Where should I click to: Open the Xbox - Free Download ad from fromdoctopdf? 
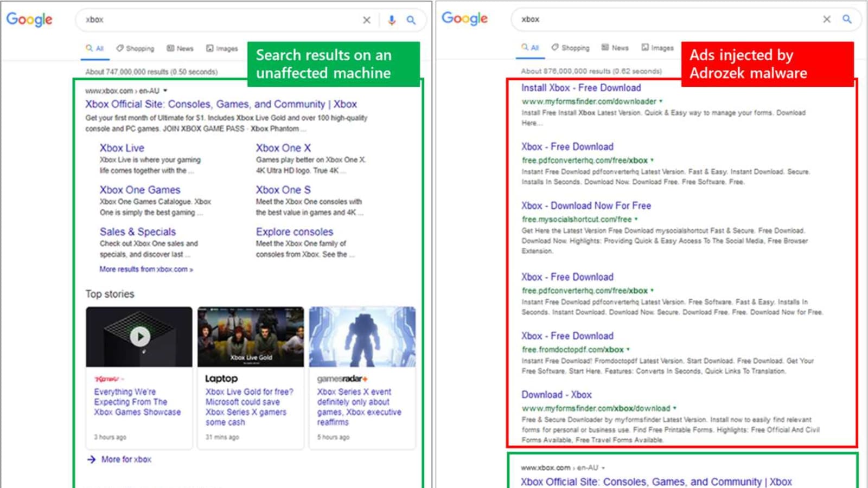point(567,336)
